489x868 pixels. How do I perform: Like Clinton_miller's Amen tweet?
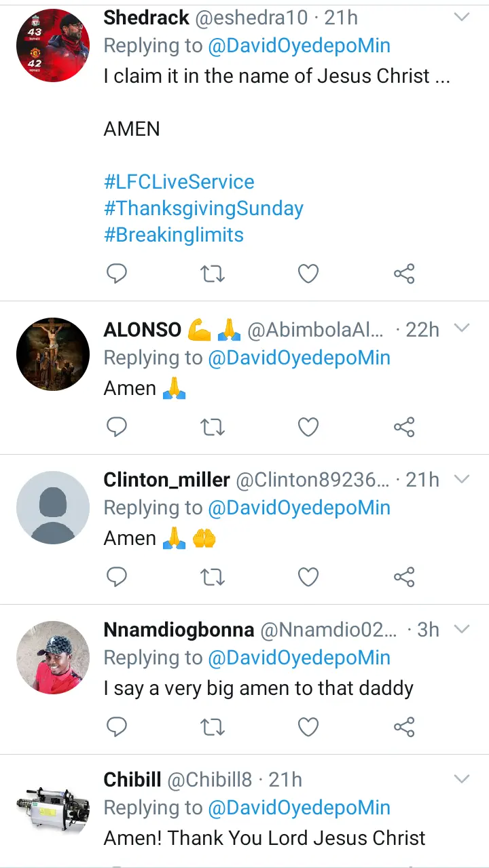pyautogui.click(x=308, y=577)
